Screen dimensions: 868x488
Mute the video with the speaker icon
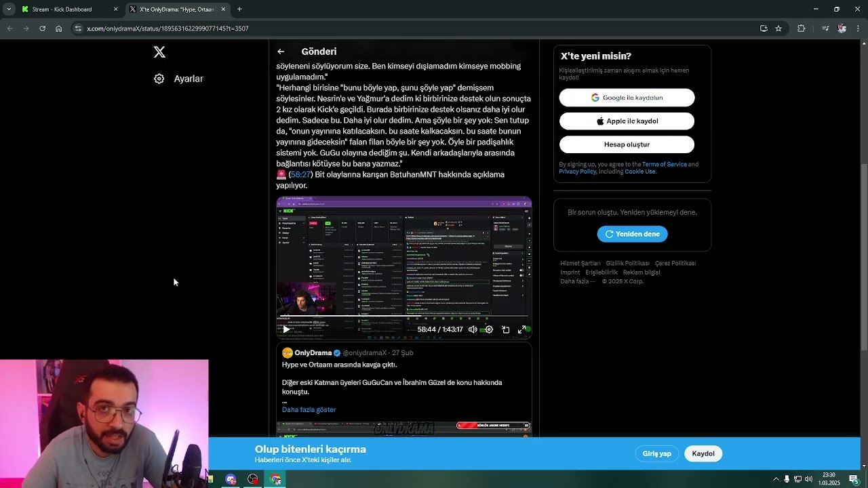pyautogui.click(x=473, y=329)
